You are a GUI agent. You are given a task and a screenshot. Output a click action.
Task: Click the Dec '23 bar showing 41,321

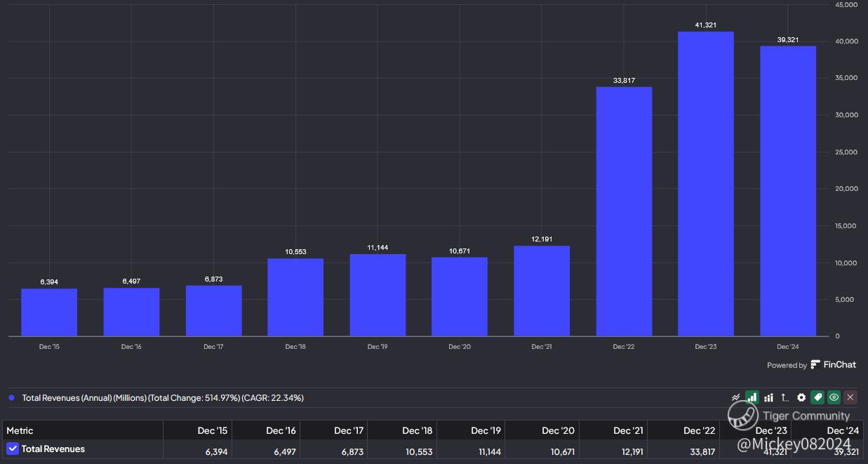coord(705,184)
